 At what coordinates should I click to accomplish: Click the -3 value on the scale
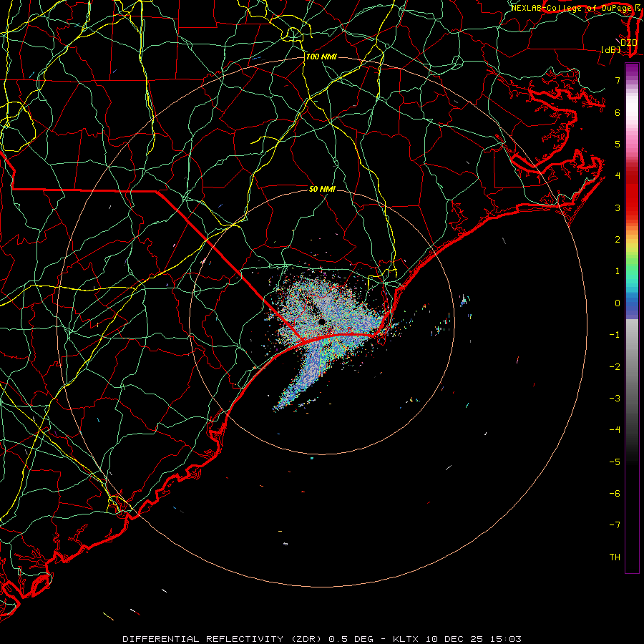[x=615, y=399]
